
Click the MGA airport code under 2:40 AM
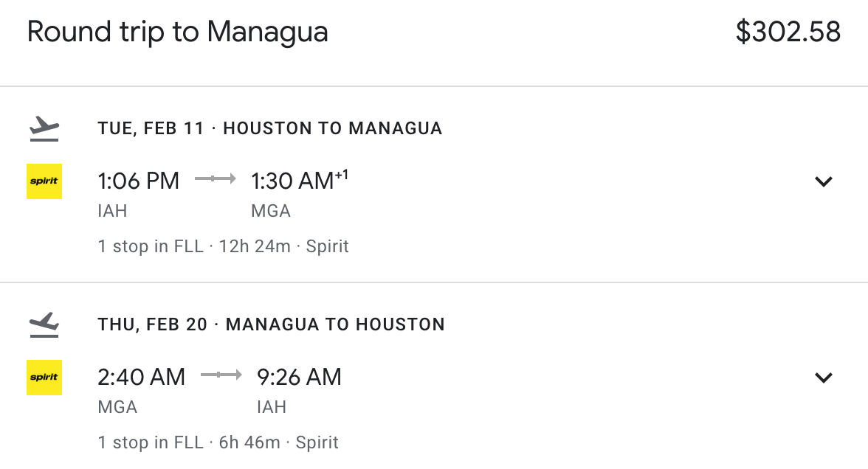tap(117, 407)
